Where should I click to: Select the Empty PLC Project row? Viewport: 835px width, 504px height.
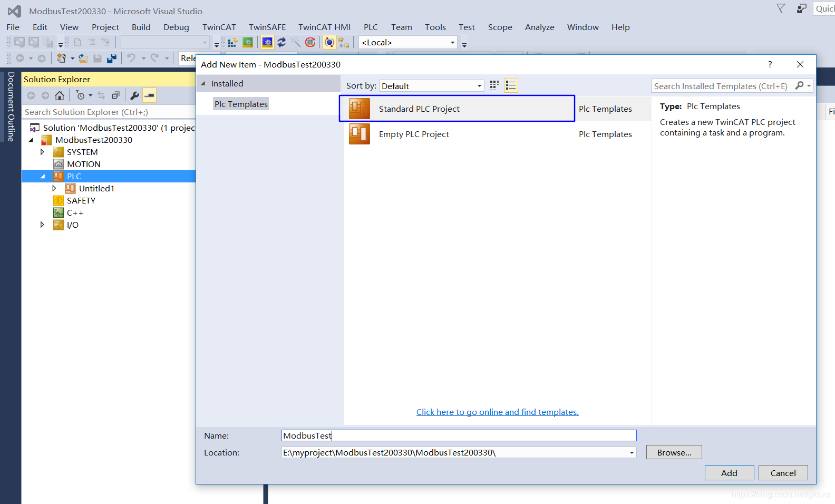click(x=498, y=134)
